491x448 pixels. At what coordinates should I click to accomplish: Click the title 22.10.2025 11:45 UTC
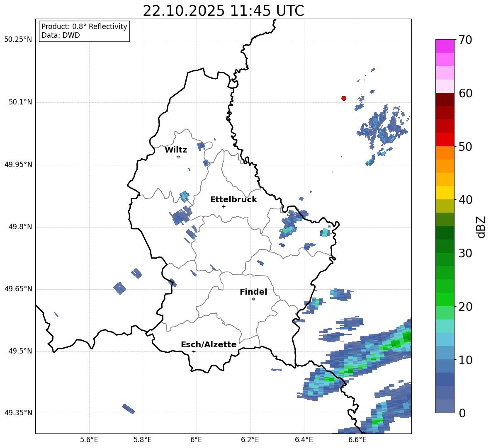(223, 11)
